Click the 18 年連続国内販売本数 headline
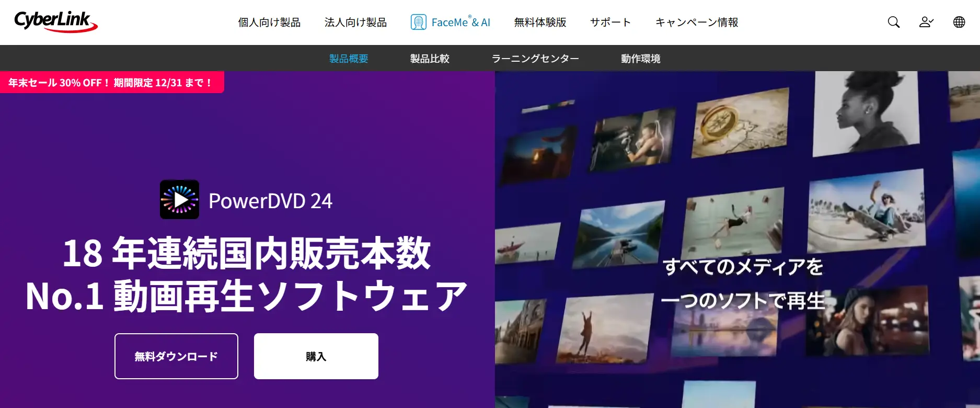 click(247, 254)
